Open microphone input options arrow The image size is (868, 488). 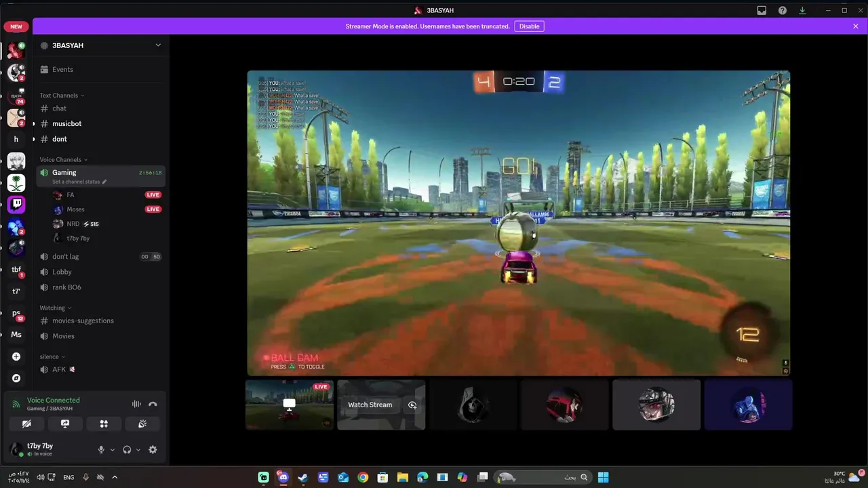[113, 449]
